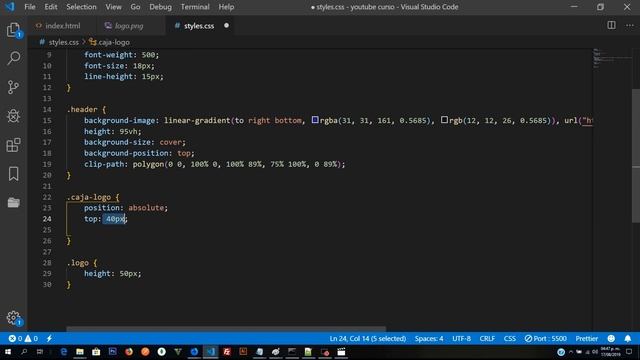Viewport: 640px width, 360px height.
Task: Click the Split Editor Right icon
Action: click(x=611, y=25)
